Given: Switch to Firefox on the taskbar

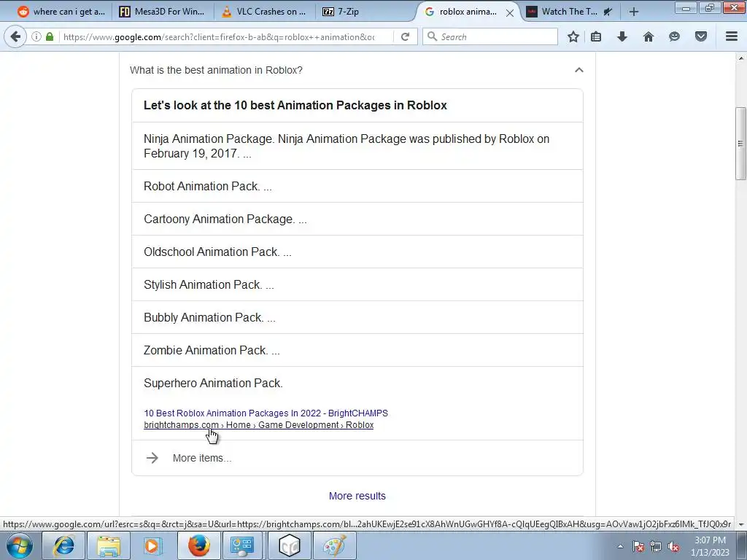Looking at the screenshot, I should pos(199,545).
